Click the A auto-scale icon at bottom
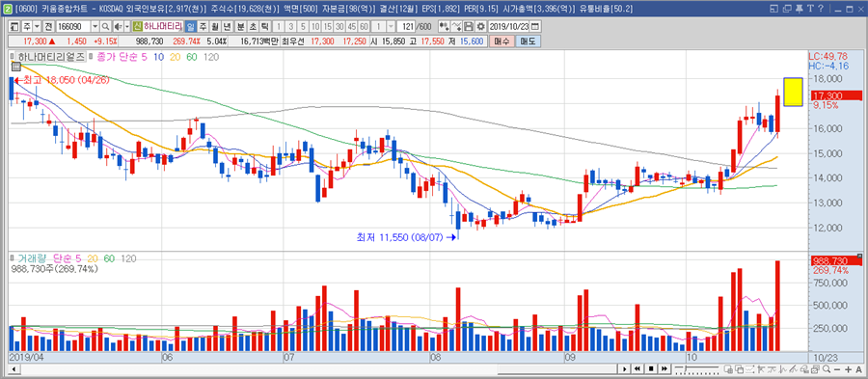This screenshot has height=379, width=868. pyautogui.click(x=858, y=369)
